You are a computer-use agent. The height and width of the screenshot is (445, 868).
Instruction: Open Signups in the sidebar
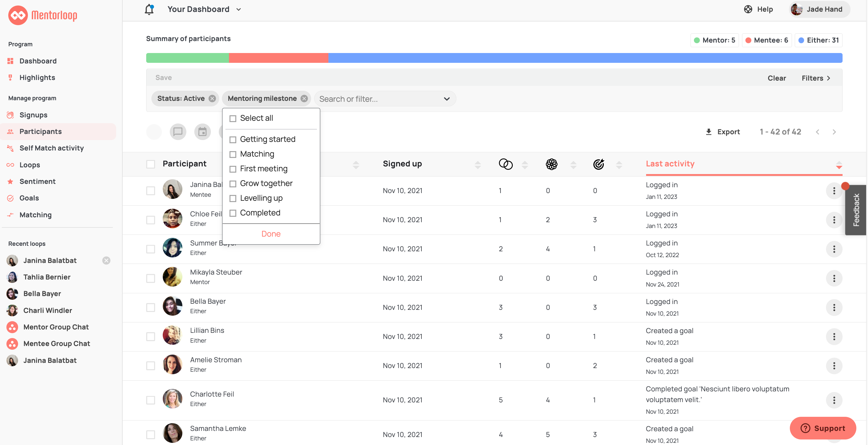pos(33,115)
